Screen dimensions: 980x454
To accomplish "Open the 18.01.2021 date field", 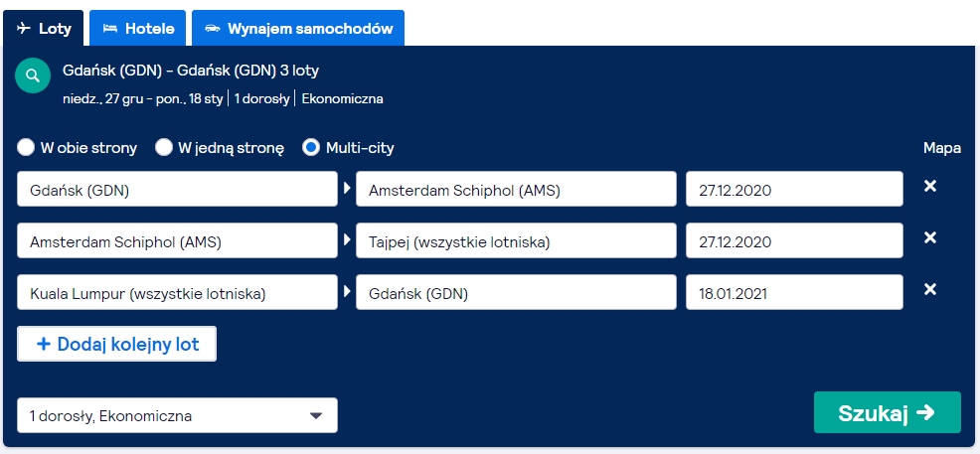I will click(794, 292).
